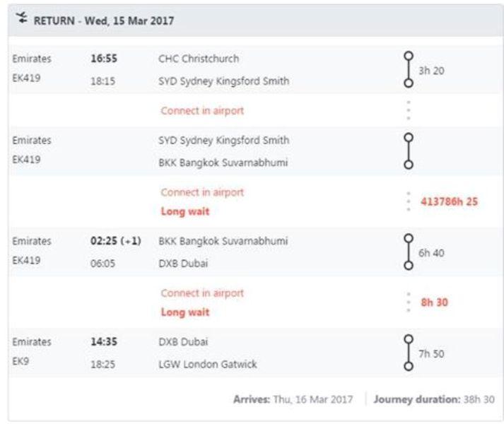Click the dotted connector after Christchurch leg
The height and width of the screenshot is (424, 504).
[x=408, y=111]
